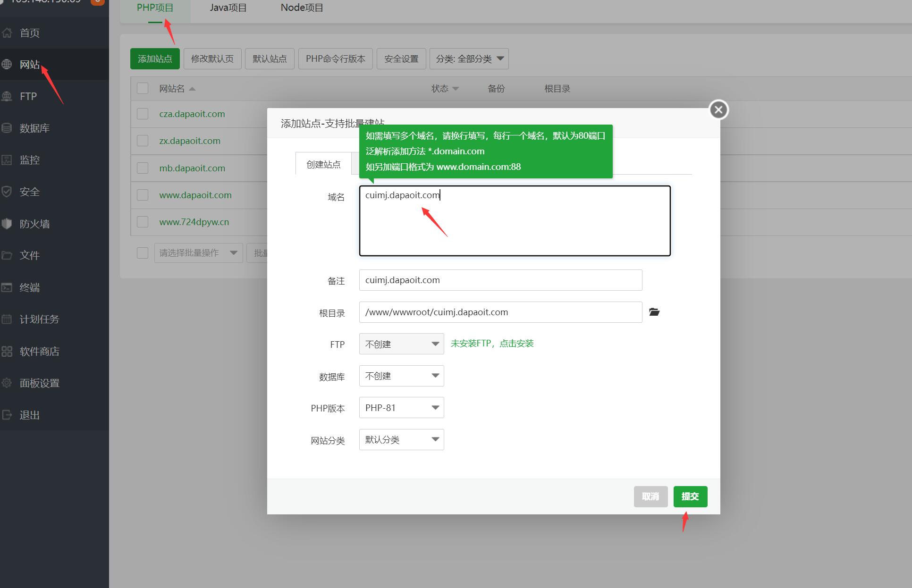
Task: Click the 修改默认页 button
Action: (x=212, y=59)
